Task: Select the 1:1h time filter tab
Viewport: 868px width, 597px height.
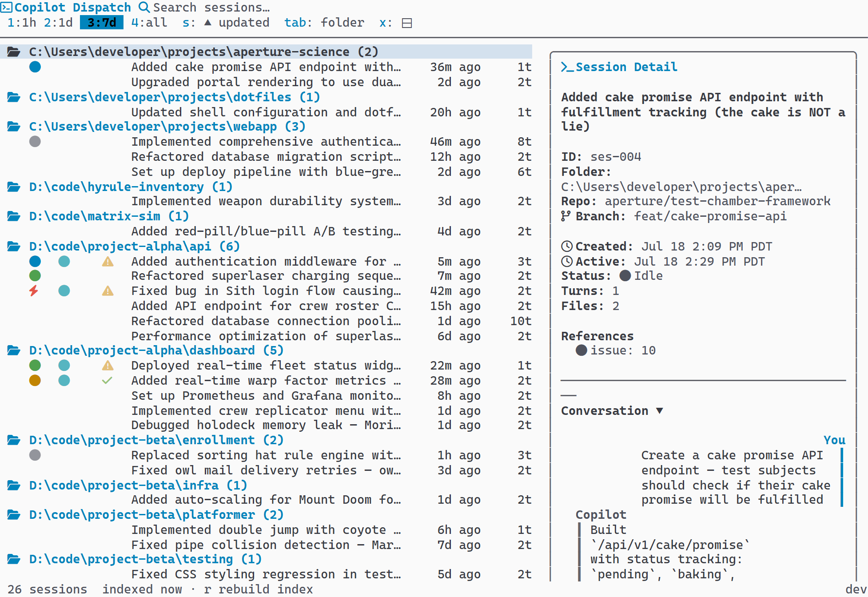Action: click(22, 23)
